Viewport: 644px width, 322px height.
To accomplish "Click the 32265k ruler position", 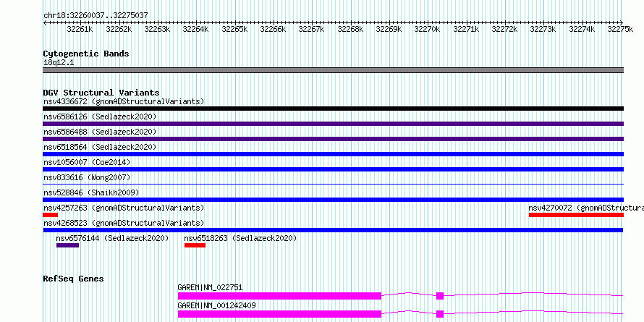I will pyautogui.click(x=234, y=29).
